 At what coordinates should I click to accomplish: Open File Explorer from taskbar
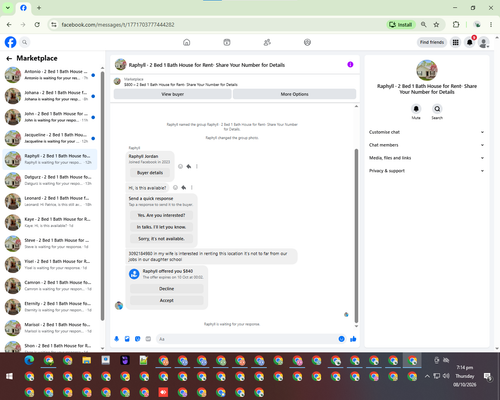tap(87, 360)
